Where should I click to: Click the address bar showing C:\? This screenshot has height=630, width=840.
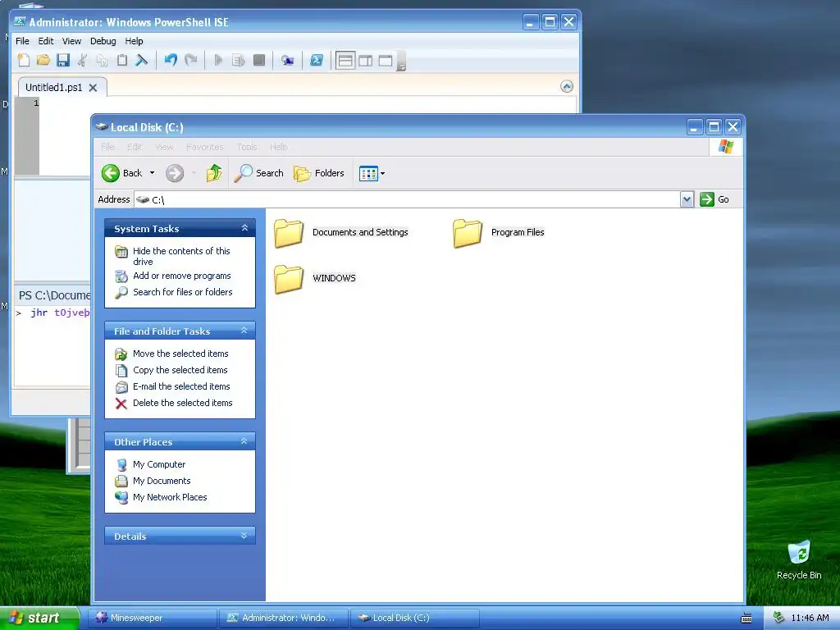pos(407,199)
